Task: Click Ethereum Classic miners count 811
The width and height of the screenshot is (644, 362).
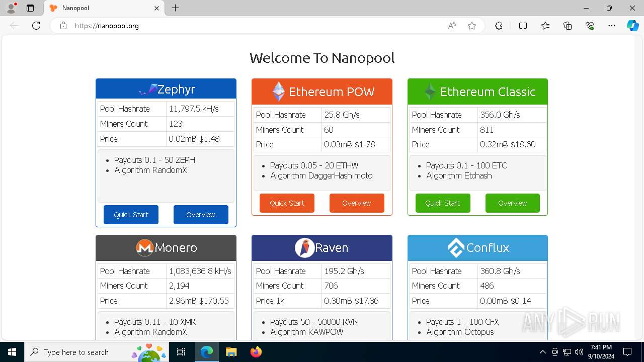Action: [x=487, y=130]
